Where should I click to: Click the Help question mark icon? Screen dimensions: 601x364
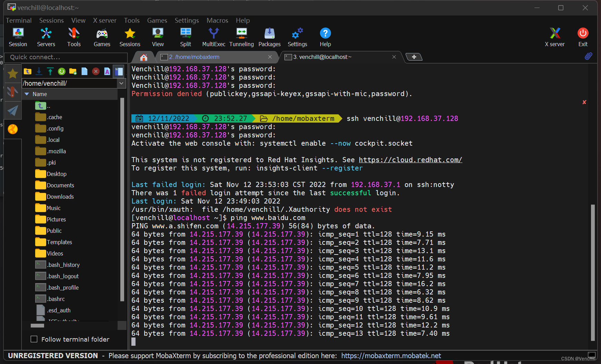[x=325, y=37]
